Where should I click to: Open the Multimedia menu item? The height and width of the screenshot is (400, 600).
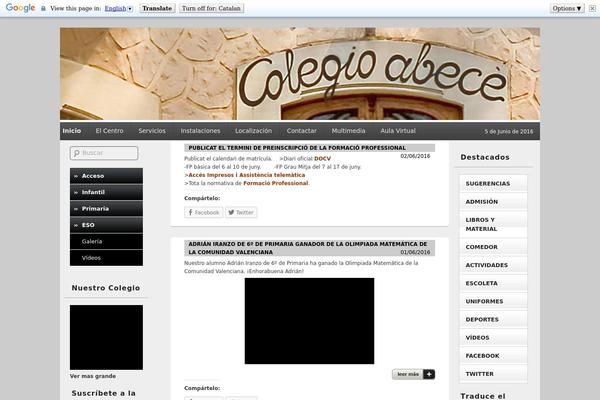tap(348, 131)
